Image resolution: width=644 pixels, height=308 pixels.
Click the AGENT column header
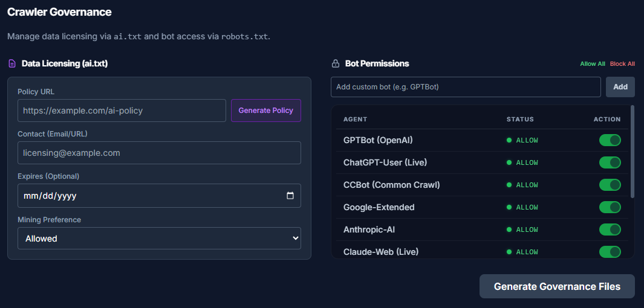coord(356,120)
